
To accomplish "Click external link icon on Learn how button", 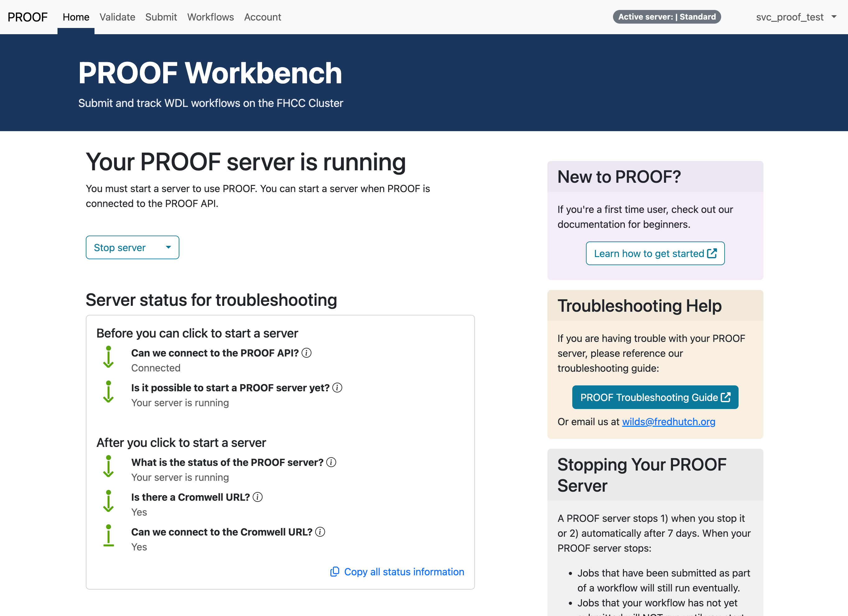I will pyautogui.click(x=712, y=253).
